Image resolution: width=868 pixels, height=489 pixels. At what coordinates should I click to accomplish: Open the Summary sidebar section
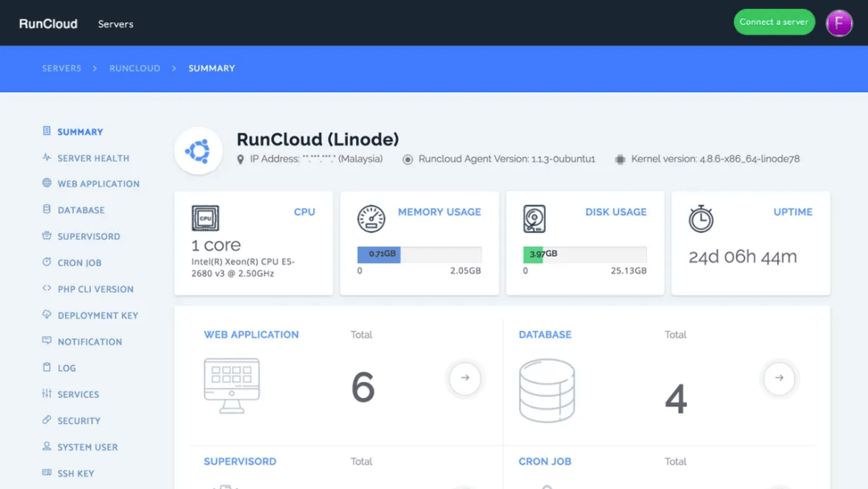click(80, 132)
